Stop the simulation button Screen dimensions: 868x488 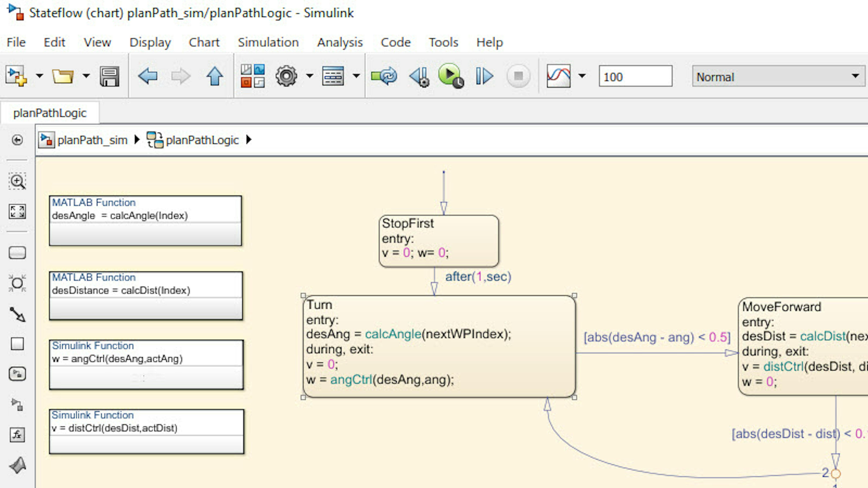click(x=519, y=76)
